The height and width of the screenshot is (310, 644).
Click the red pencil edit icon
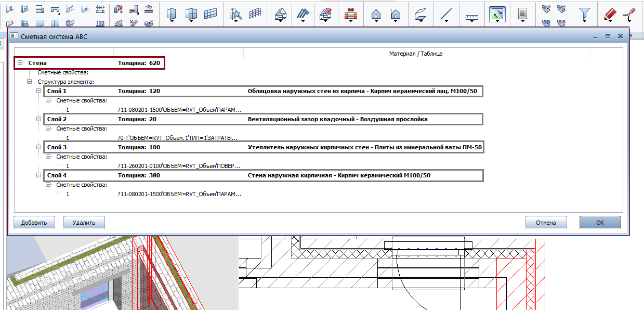(610, 14)
